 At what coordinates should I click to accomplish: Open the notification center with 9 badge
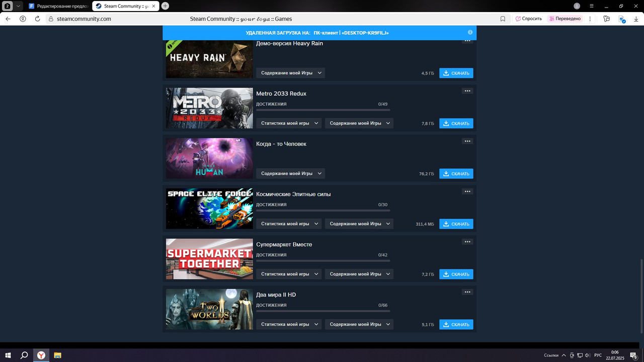click(634, 355)
